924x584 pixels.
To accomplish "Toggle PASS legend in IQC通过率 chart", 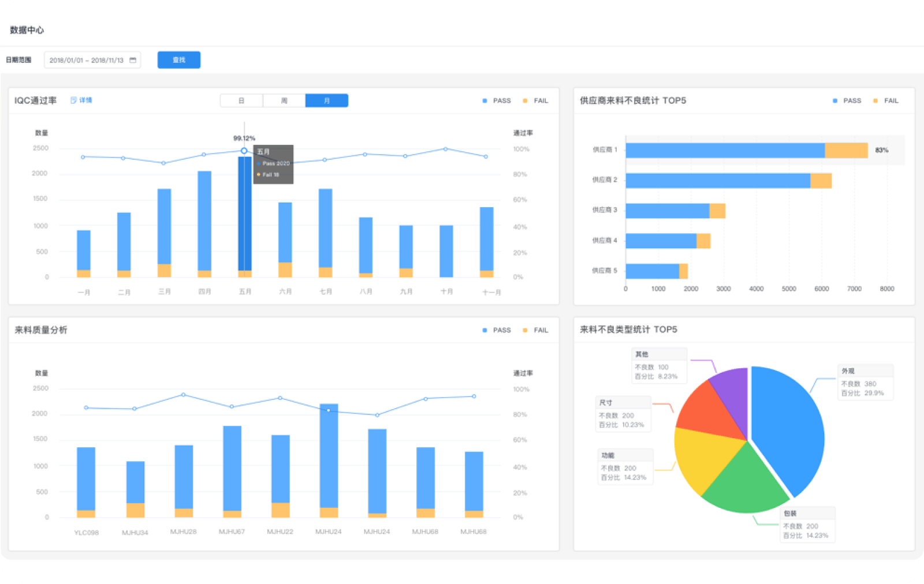I will (497, 101).
